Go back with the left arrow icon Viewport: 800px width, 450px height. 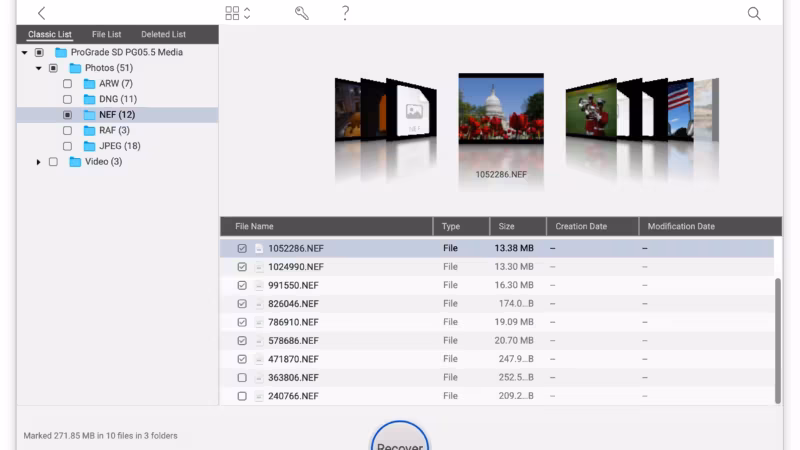(x=41, y=13)
